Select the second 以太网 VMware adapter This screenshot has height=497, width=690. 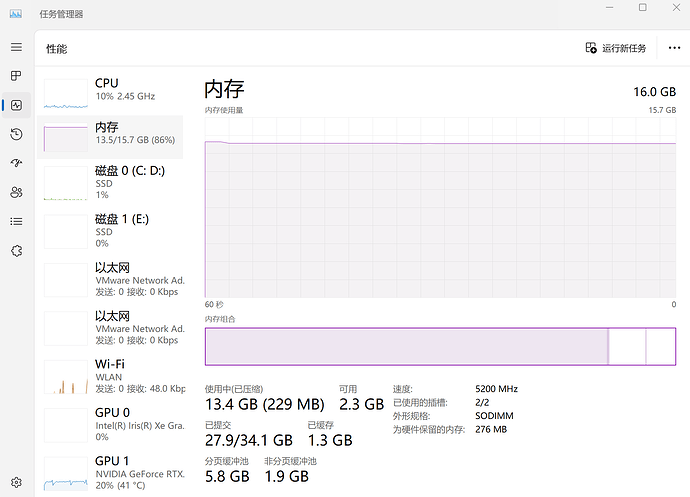coord(110,328)
